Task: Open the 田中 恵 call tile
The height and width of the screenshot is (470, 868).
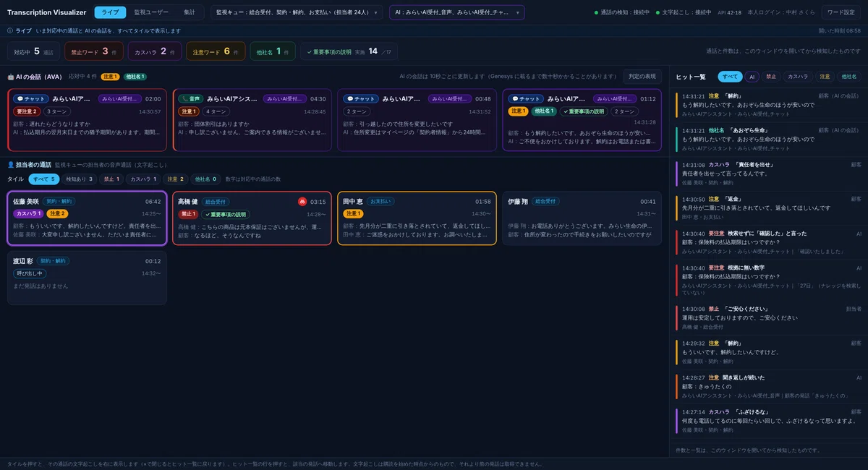Action: (417, 218)
